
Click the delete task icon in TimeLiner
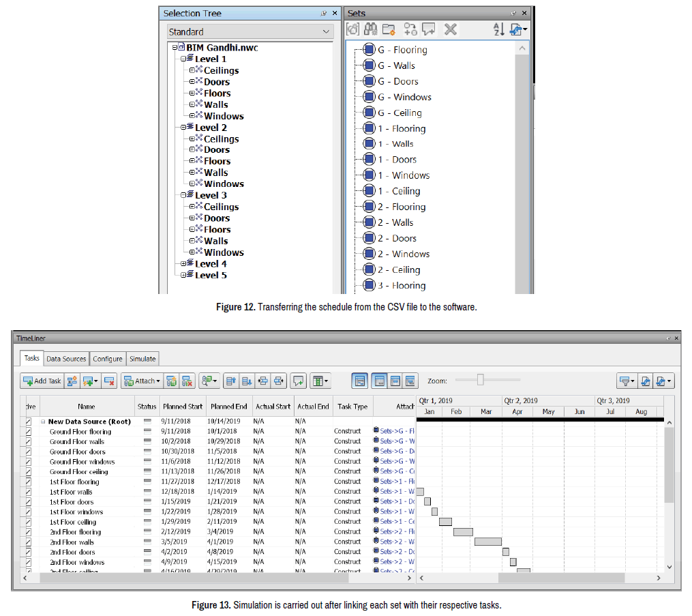(x=109, y=381)
